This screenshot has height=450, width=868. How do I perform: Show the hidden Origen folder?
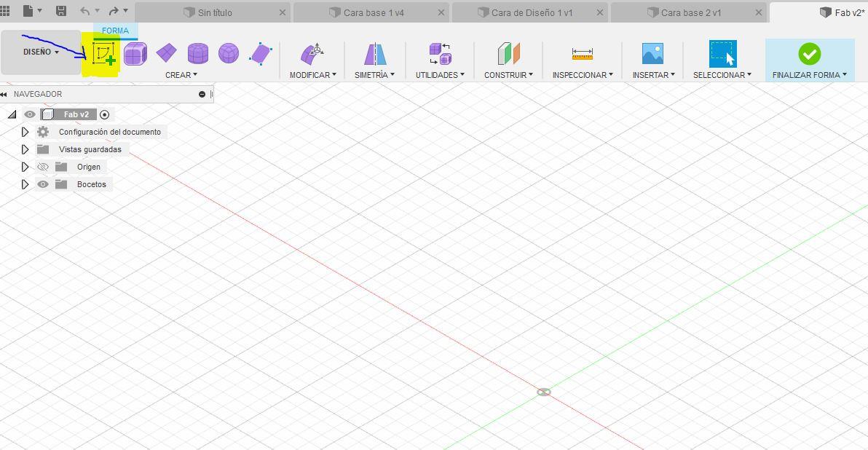pyautogui.click(x=43, y=167)
